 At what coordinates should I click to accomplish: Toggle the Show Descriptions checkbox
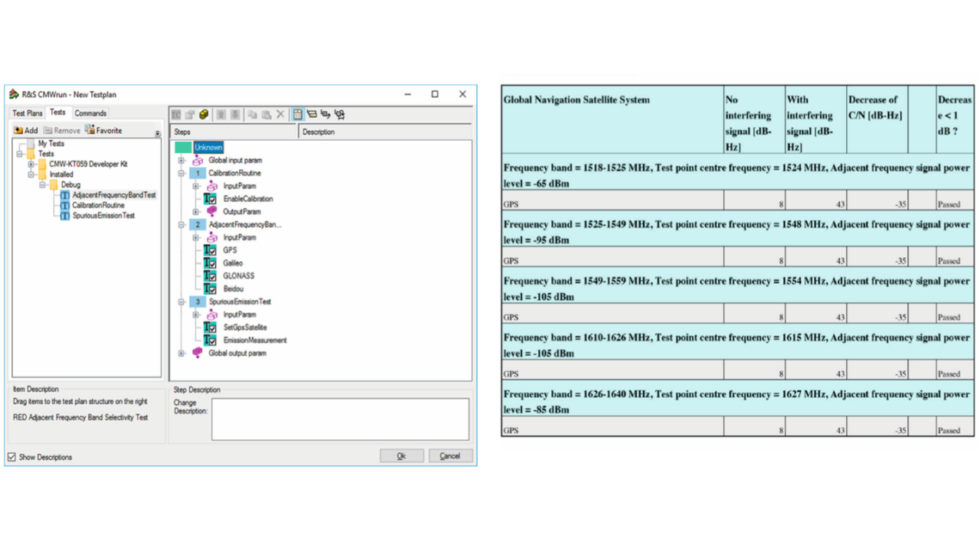11,457
